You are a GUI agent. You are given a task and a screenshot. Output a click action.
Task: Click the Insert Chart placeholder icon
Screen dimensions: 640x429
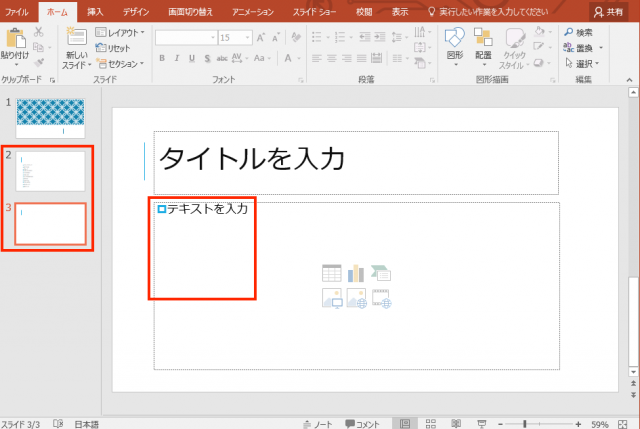click(356, 273)
